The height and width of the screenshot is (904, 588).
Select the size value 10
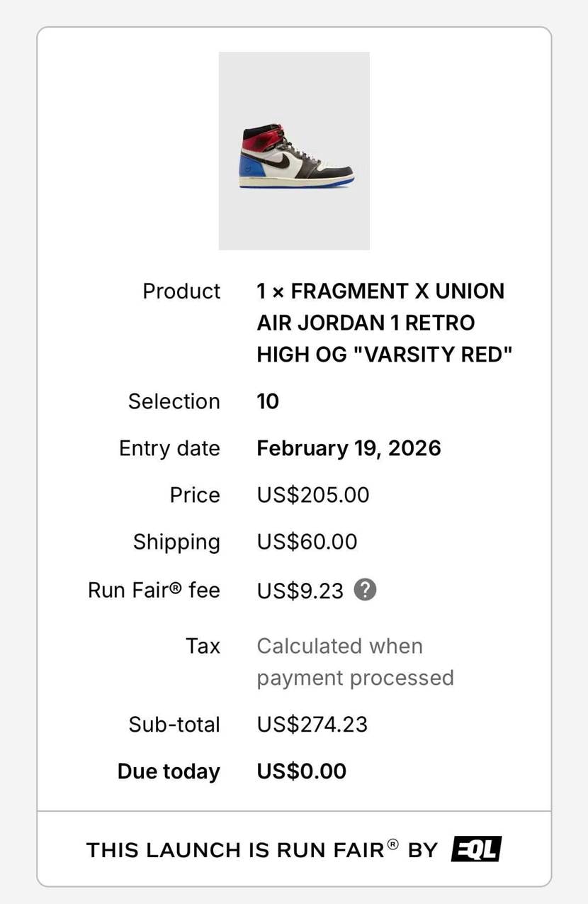(268, 401)
